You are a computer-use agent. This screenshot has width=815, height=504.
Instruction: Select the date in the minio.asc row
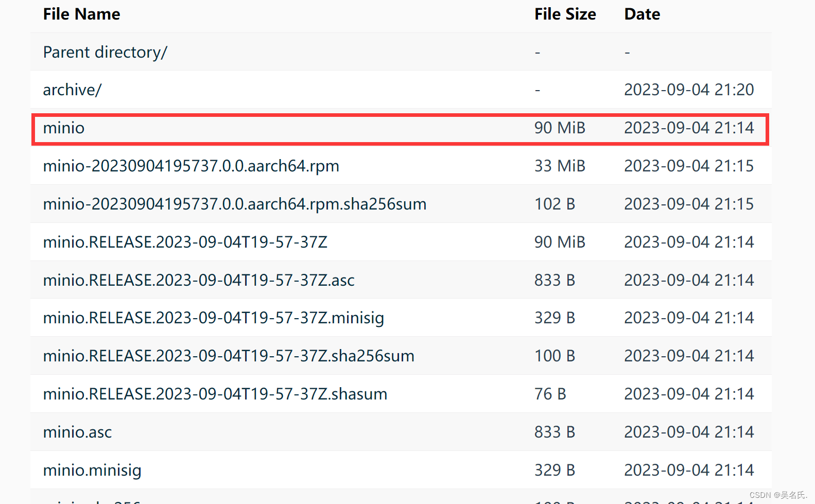pyautogui.click(x=689, y=432)
